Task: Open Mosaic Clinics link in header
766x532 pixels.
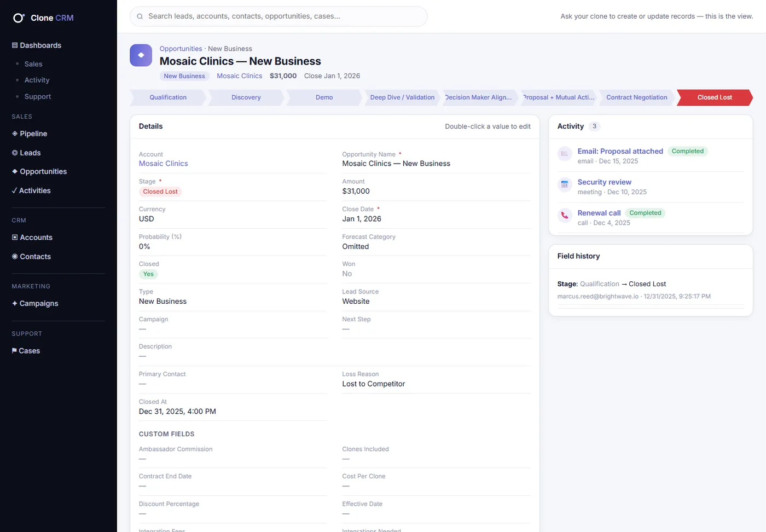Action: [239, 76]
